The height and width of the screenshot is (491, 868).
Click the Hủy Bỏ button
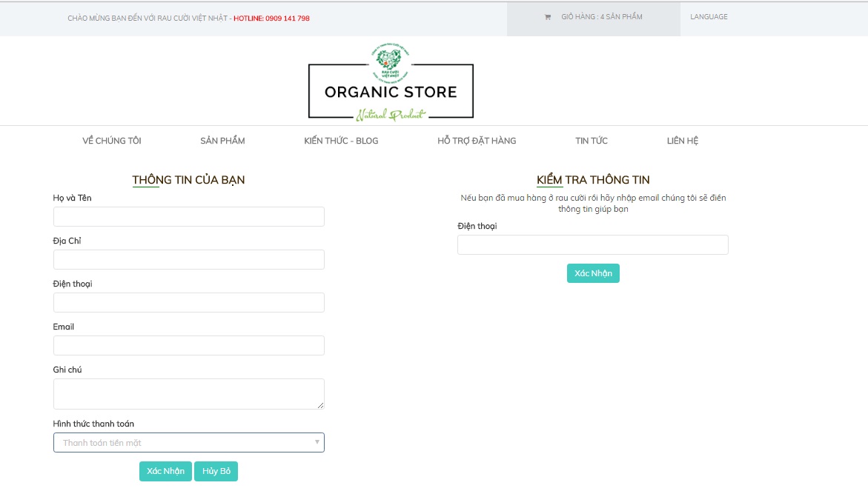(x=216, y=472)
